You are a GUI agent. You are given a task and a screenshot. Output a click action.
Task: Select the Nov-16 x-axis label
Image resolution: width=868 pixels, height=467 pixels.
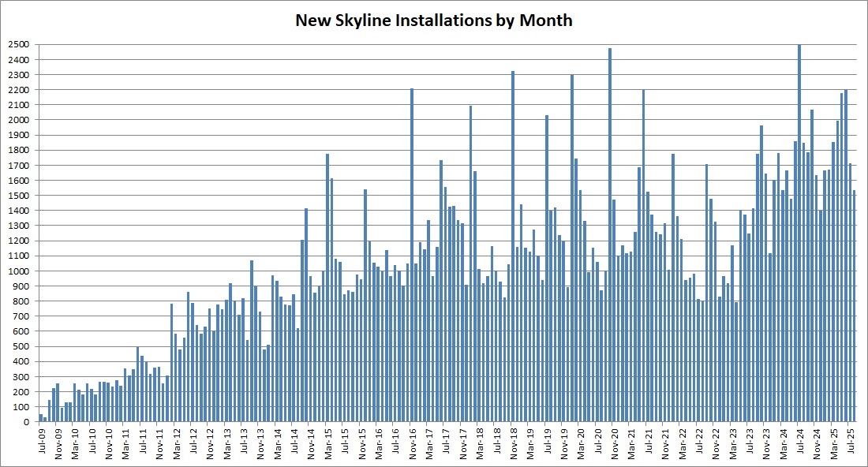[x=413, y=443]
